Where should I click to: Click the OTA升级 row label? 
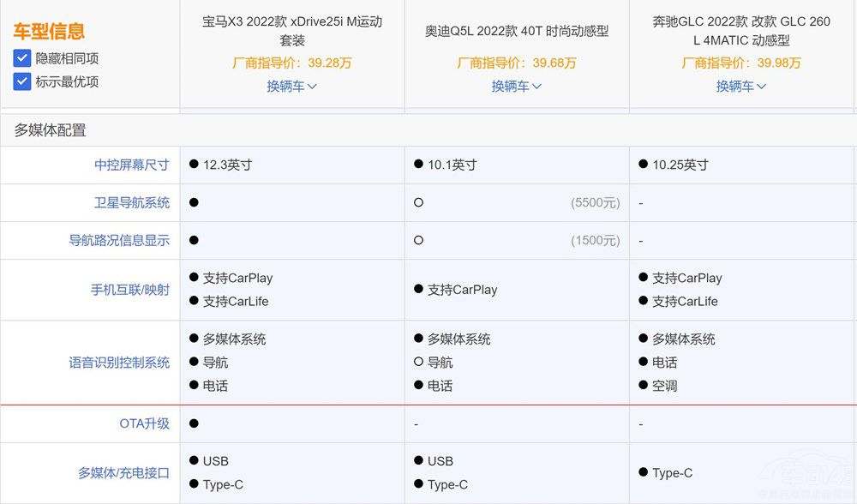[144, 423]
